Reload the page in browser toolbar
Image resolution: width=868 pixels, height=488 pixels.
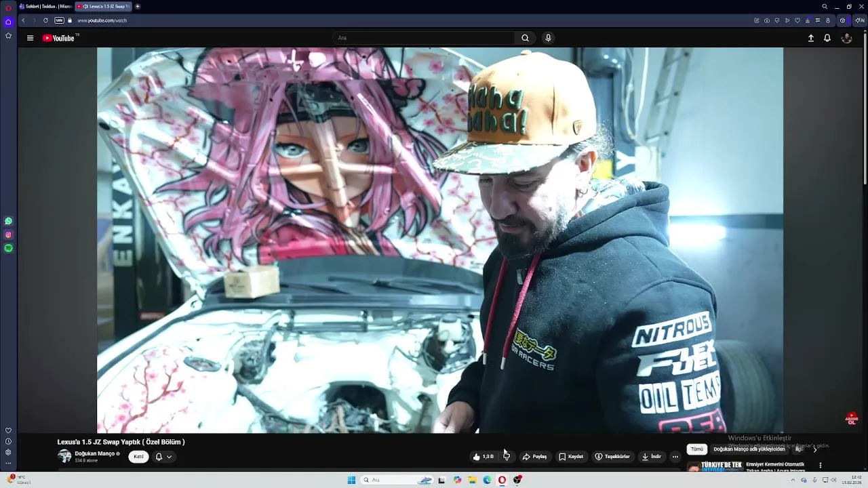pos(45,20)
